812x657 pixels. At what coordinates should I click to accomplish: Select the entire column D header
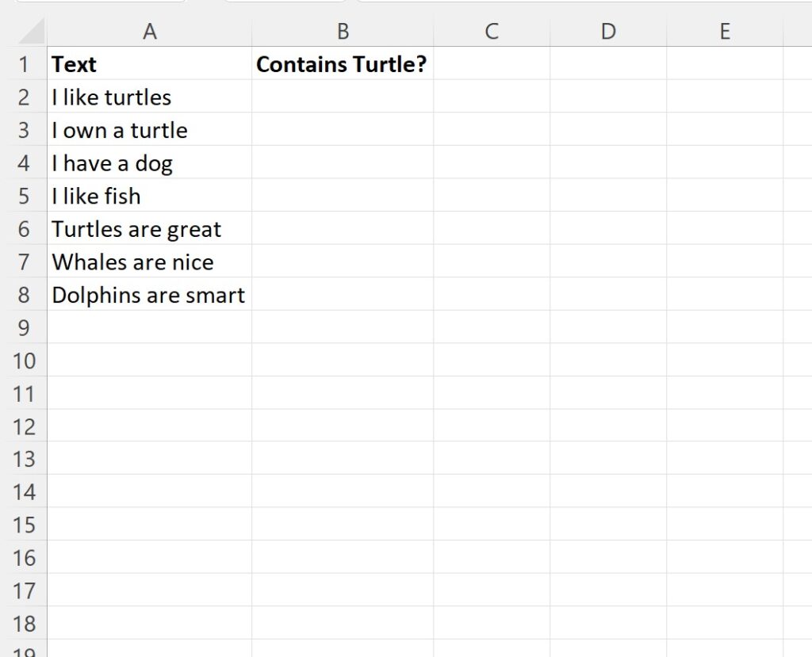608,32
